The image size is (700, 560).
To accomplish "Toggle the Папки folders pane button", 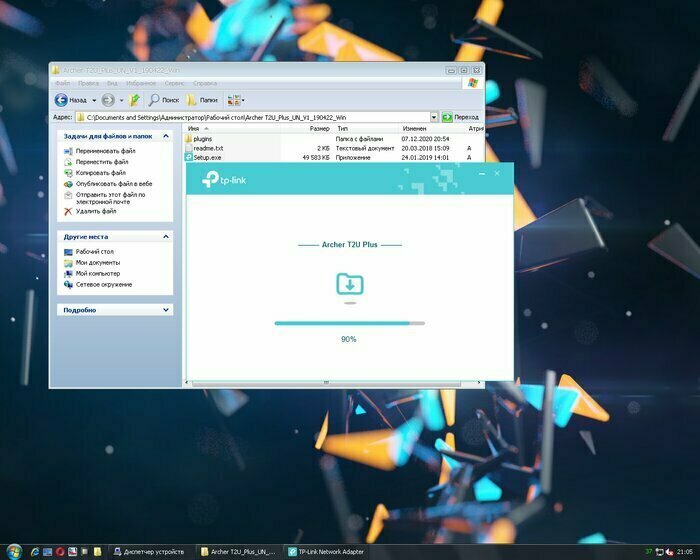I will 202,100.
